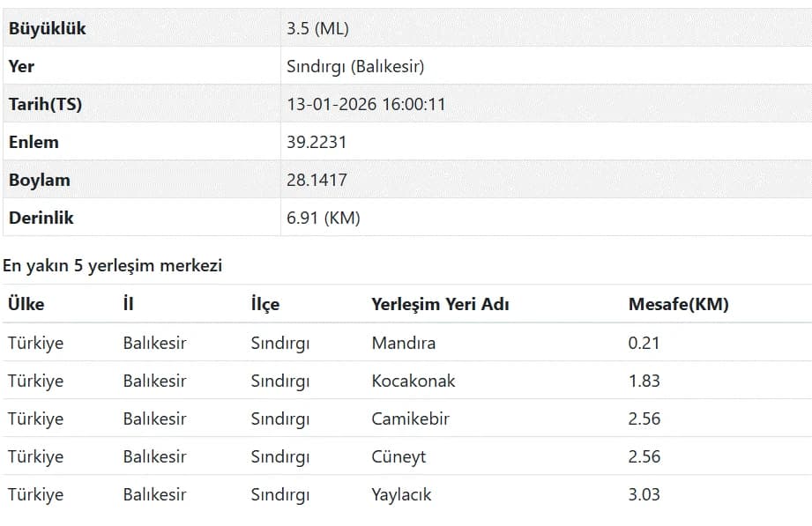Click the Yerleşim Yeri Adı column header
Viewport: 812px width, 526px height.
point(440,304)
